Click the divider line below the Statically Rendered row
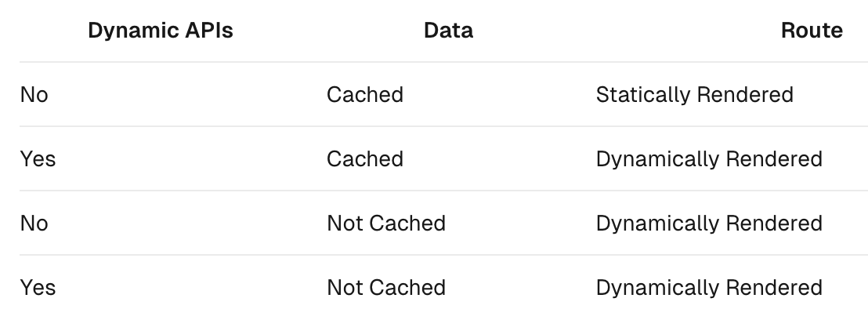 pyautogui.click(x=443, y=126)
